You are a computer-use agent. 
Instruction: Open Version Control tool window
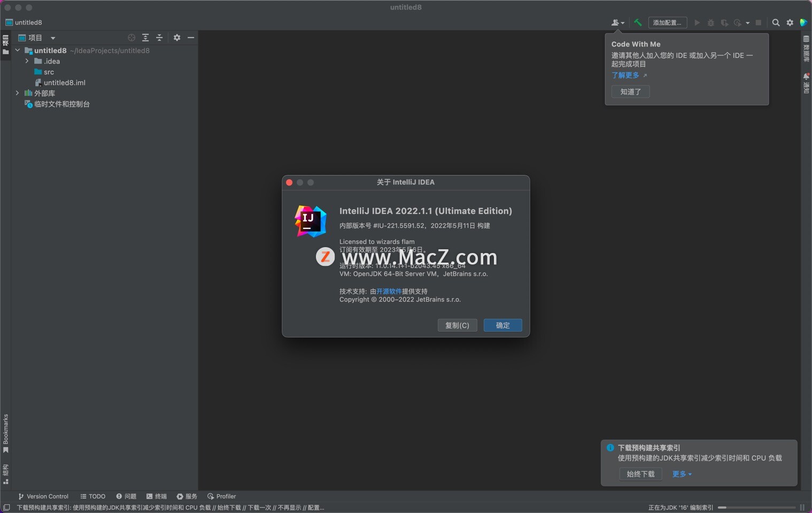(x=43, y=496)
